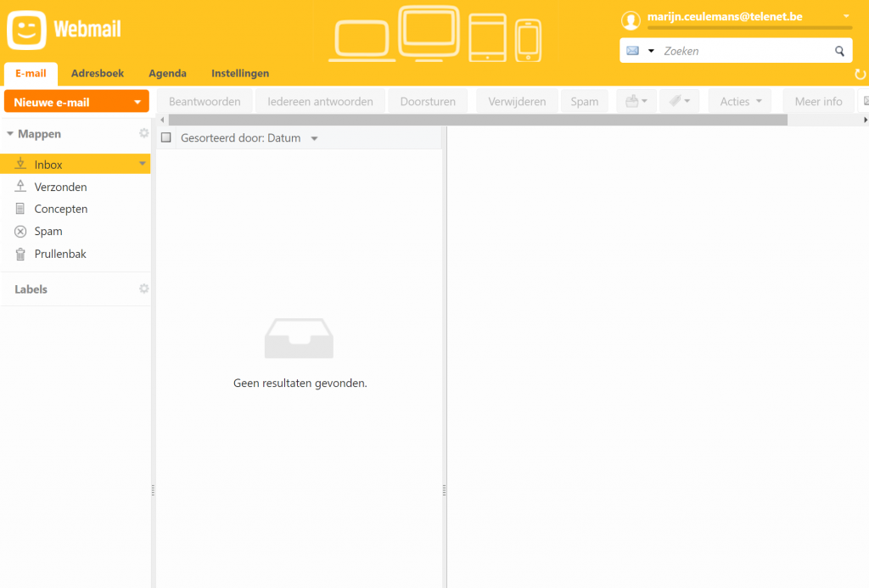Open the Mappen settings gear
Viewport: 869px width, 588px height.
click(x=144, y=133)
